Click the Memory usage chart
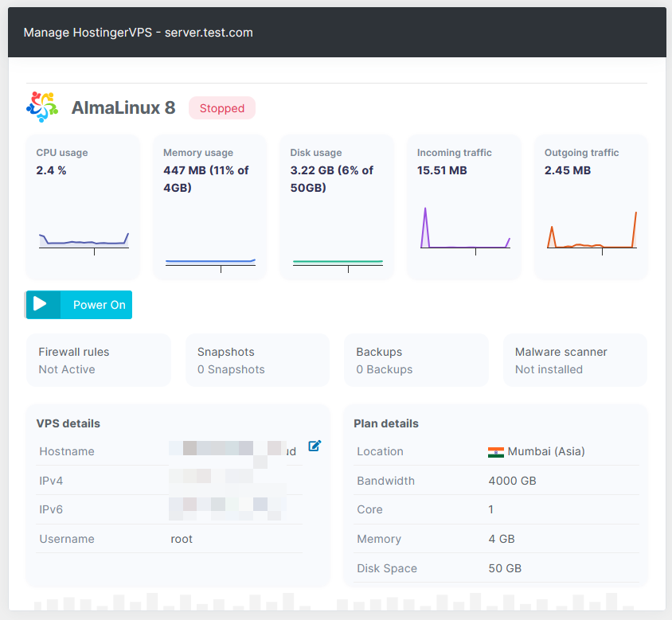The height and width of the screenshot is (620, 672). point(210,261)
